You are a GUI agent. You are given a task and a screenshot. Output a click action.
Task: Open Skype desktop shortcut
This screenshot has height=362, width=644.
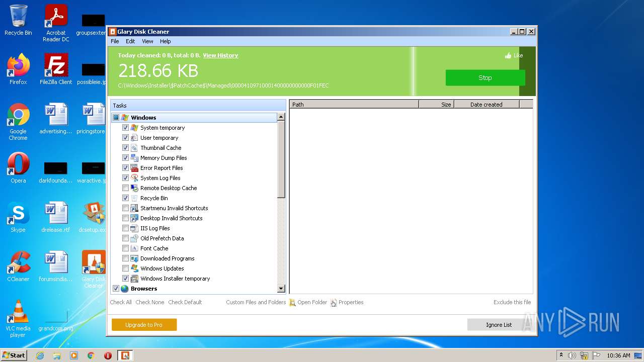click(x=18, y=217)
